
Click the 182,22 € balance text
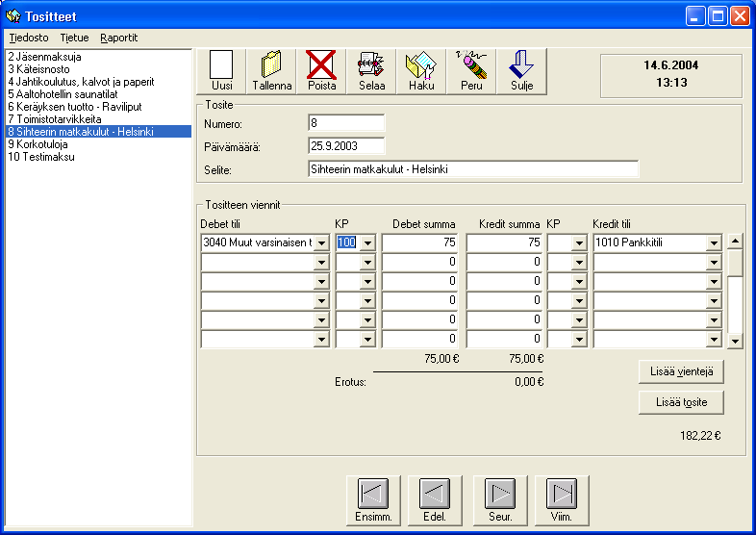[x=700, y=436]
